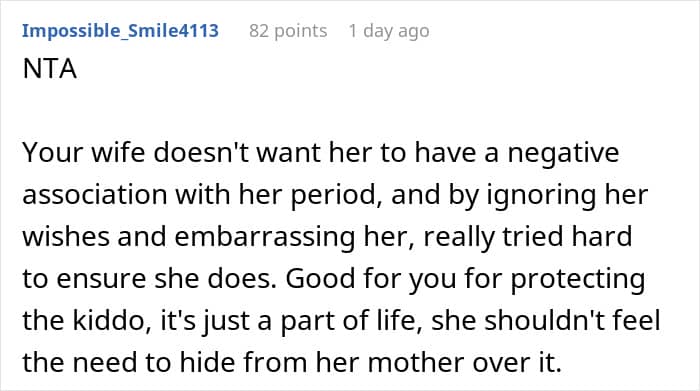
Task: Open the Impossible_Smile4113 user profile
Action: [120, 31]
